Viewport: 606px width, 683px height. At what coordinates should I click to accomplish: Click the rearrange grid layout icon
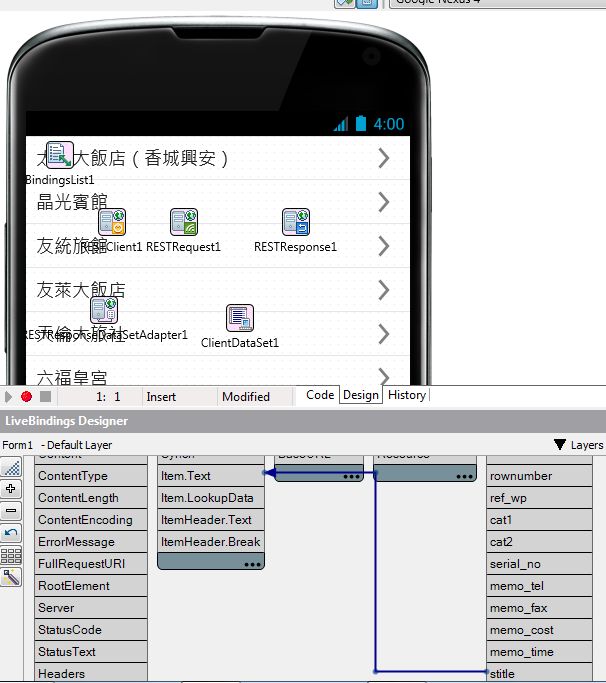pyautogui.click(x=11, y=555)
